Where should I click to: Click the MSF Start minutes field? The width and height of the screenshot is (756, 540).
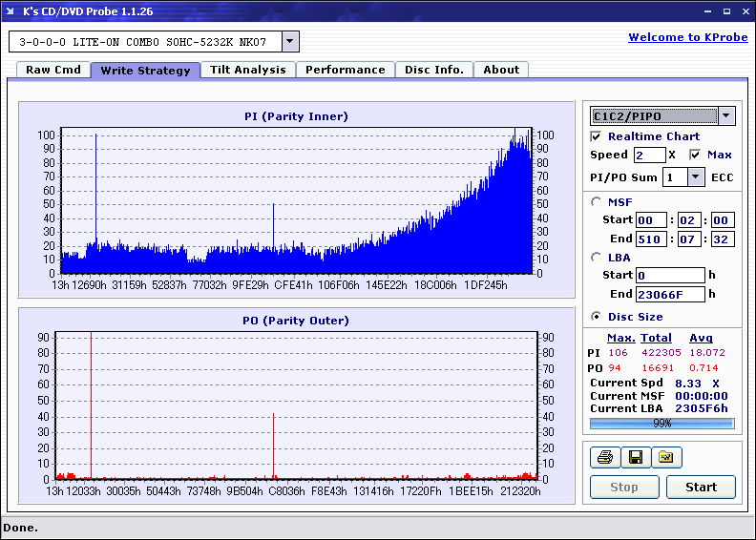(651, 220)
